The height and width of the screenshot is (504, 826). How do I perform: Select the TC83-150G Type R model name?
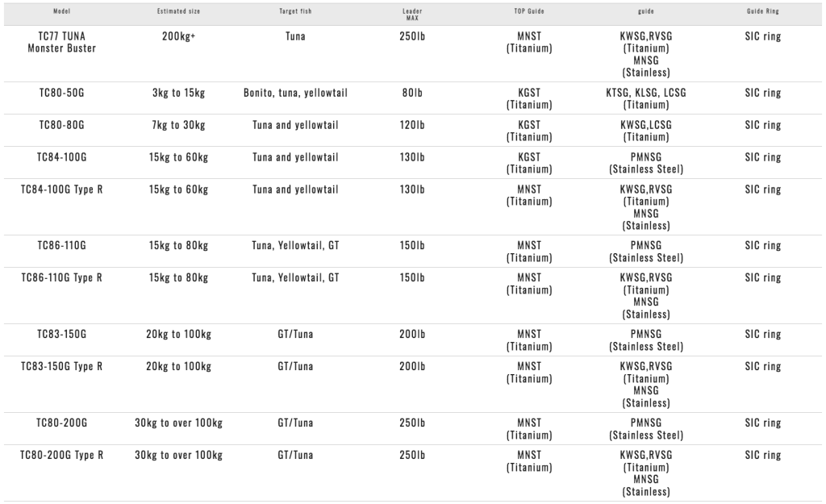point(61,367)
